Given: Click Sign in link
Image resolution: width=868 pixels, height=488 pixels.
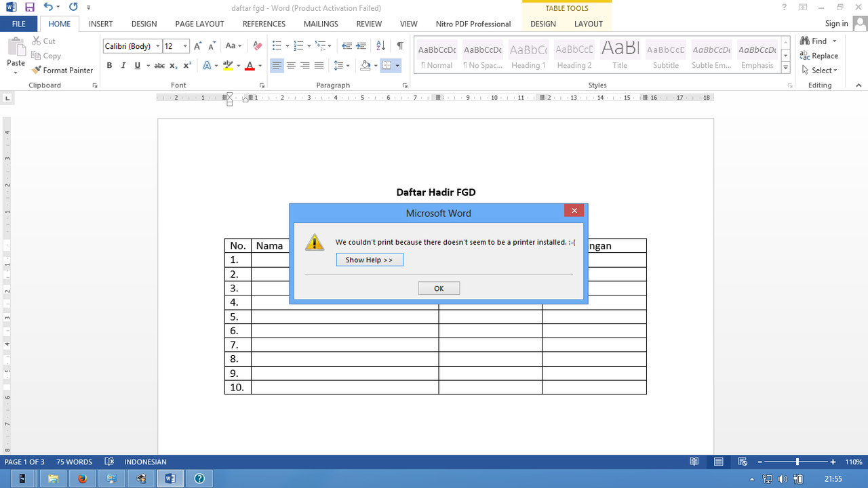Looking at the screenshot, I should pyautogui.click(x=836, y=24).
